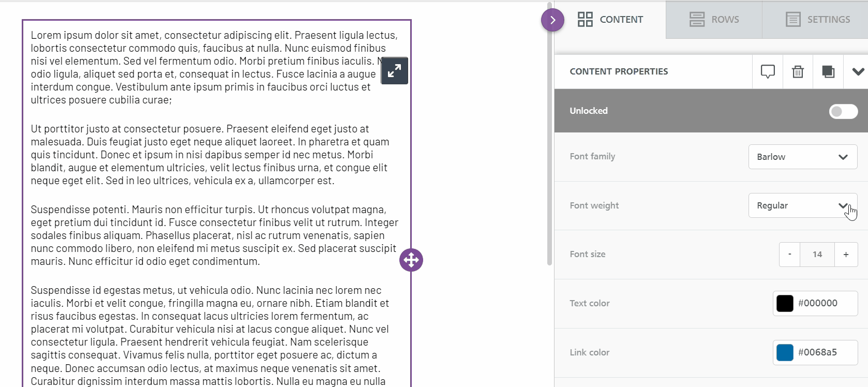The height and width of the screenshot is (387, 868).
Task: Click the purple move handle icon
Action: [x=411, y=260]
